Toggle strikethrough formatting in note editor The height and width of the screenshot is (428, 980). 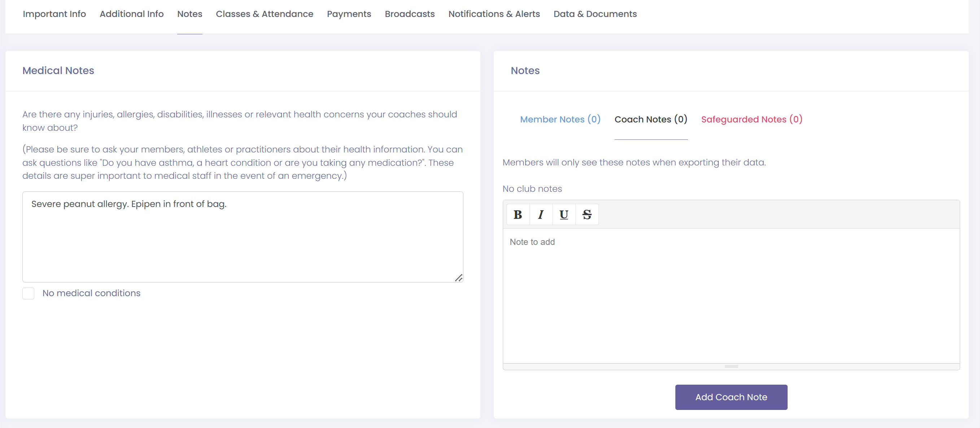pos(587,215)
